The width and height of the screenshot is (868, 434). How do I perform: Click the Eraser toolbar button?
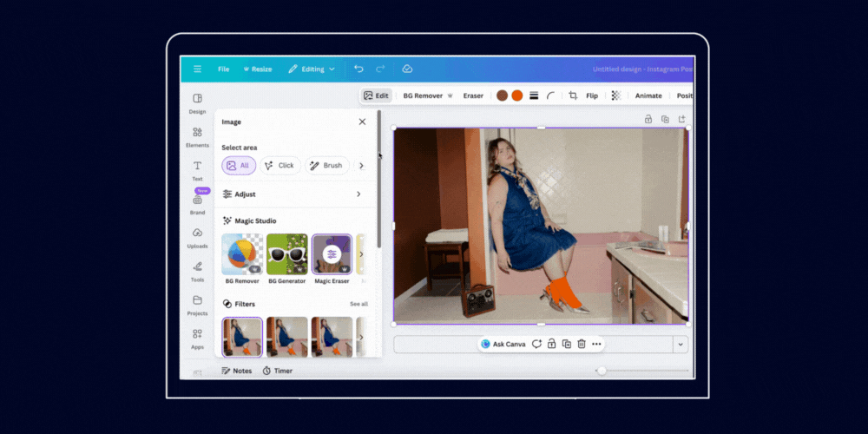tap(473, 95)
